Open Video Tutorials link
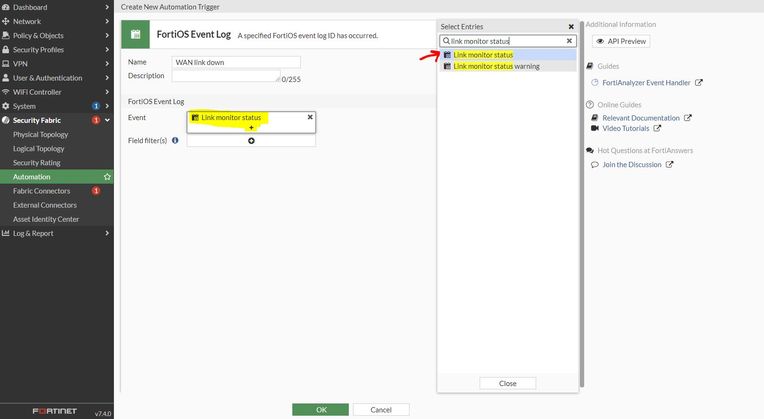764x419 pixels. pos(626,129)
